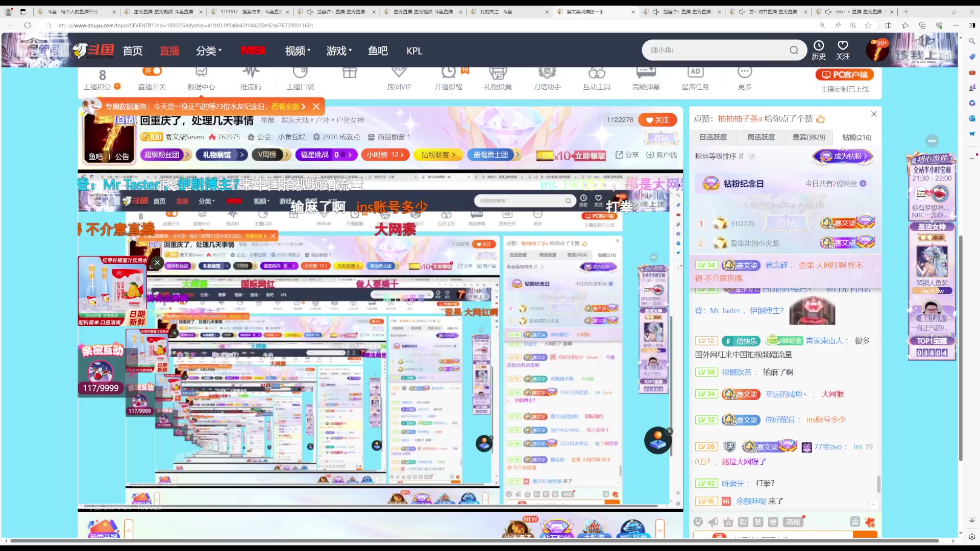Switch to 钻粉(216) tab
The image size is (980, 551).
point(857,137)
